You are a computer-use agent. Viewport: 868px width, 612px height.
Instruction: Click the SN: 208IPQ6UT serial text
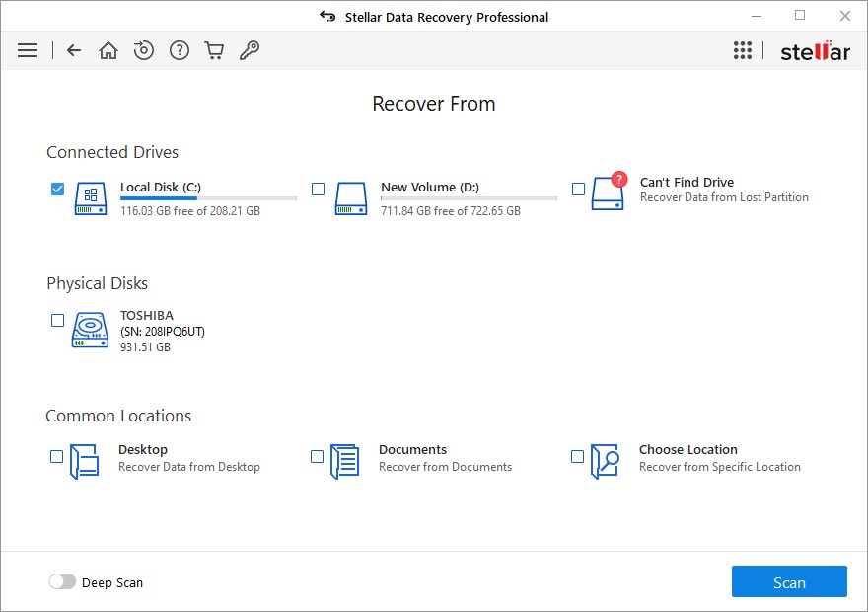(163, 332)
